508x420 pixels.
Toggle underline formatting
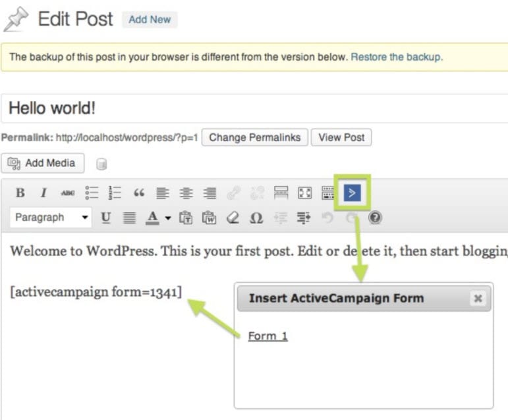[105, 218]
